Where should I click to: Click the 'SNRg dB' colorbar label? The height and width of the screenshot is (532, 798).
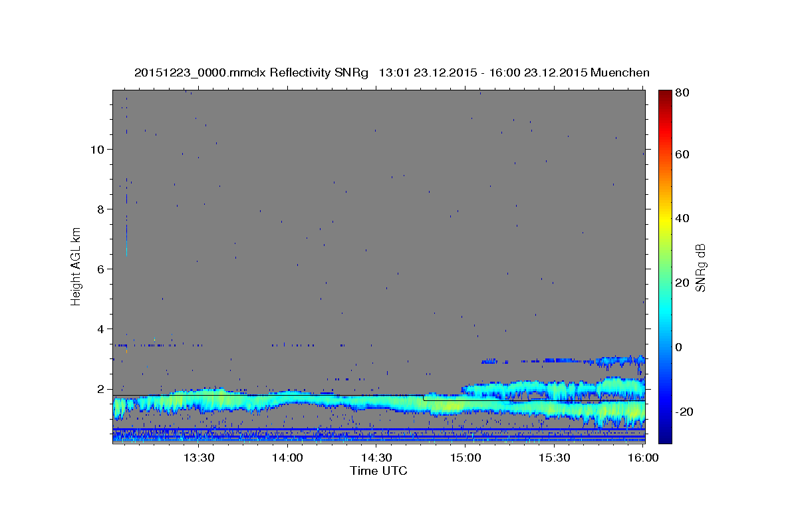click(x=701, y=268)
